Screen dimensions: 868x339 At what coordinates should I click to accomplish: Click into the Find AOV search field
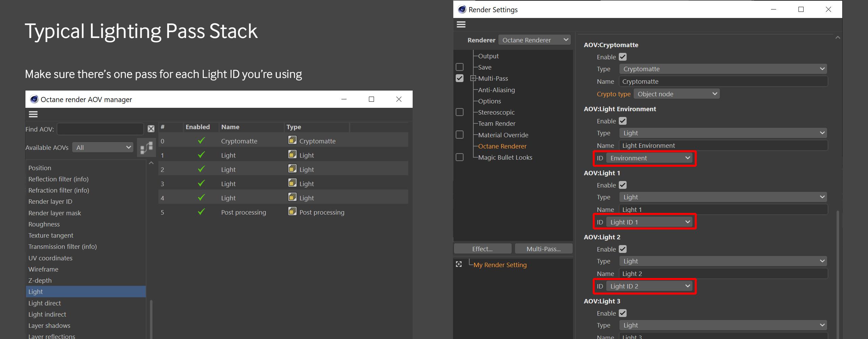100,129
